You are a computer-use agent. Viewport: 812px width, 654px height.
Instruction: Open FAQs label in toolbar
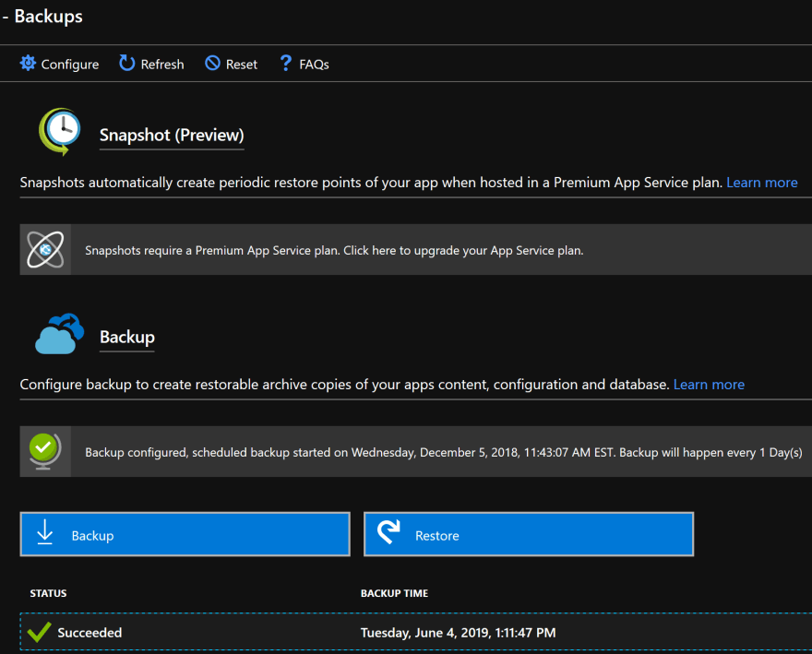click(314, 65)
